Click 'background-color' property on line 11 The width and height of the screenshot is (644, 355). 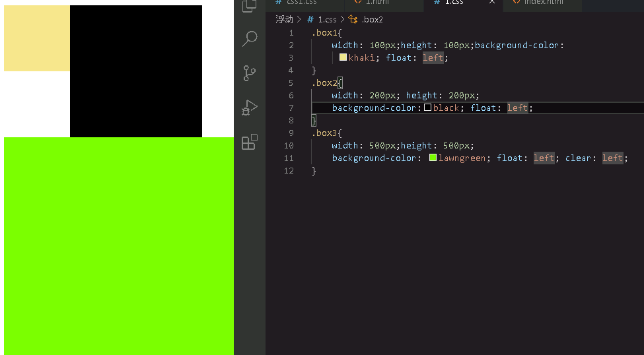pyautogui.click(x=375, y=158)
